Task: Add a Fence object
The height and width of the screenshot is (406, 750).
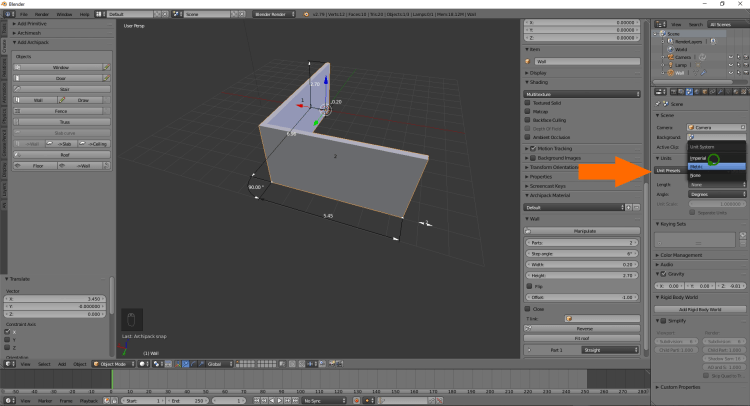Action: (x=61, y=111)
